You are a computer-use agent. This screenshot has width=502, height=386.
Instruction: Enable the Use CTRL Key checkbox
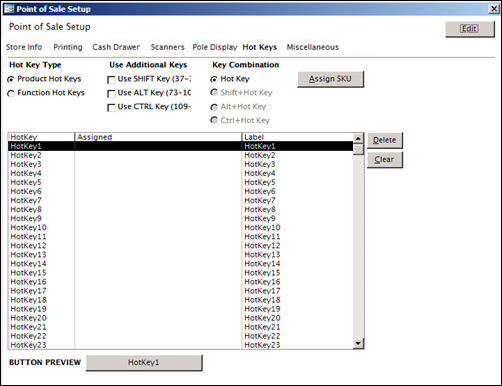tap(111, 108)
